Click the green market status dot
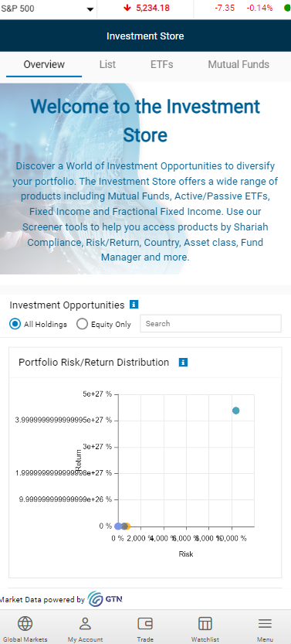Image resolution: width=291 pixels, height=644 pixels. (287, 8)
